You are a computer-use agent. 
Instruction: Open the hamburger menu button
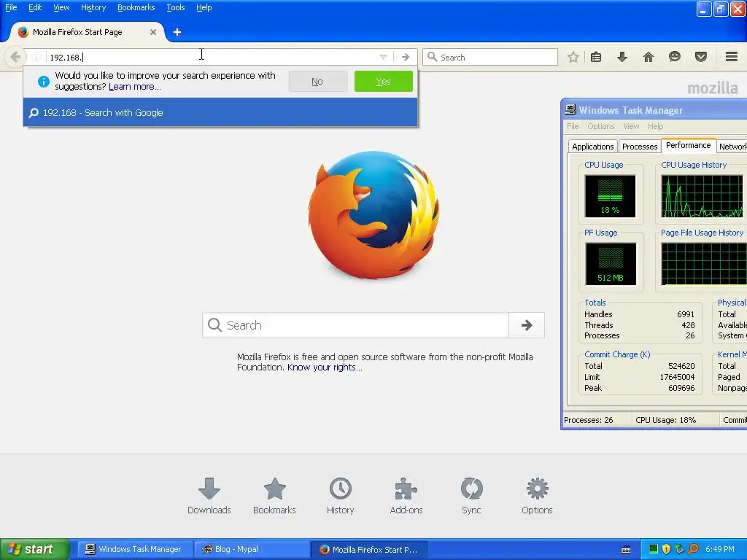(x=732, y=57)
